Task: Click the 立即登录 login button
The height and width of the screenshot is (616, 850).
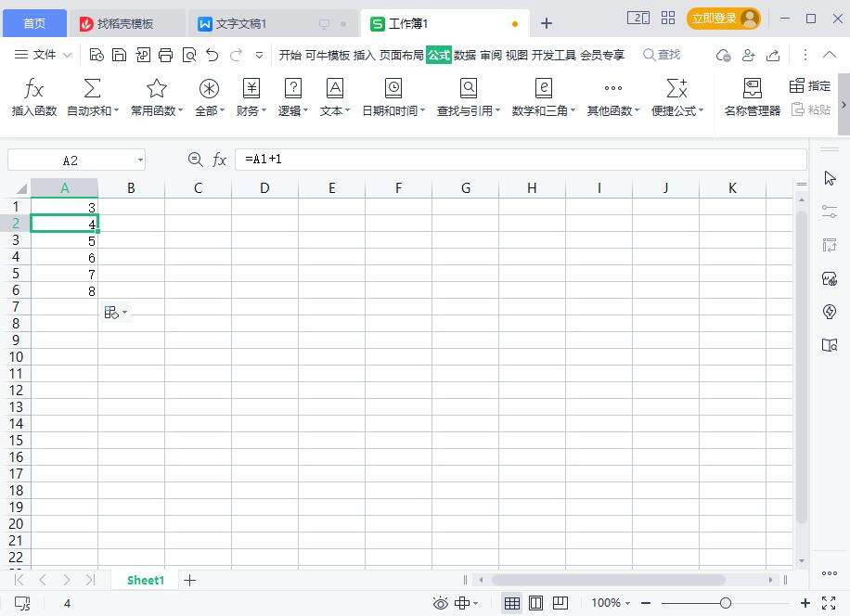Action: pyautogui.click(x=723, y=19)
